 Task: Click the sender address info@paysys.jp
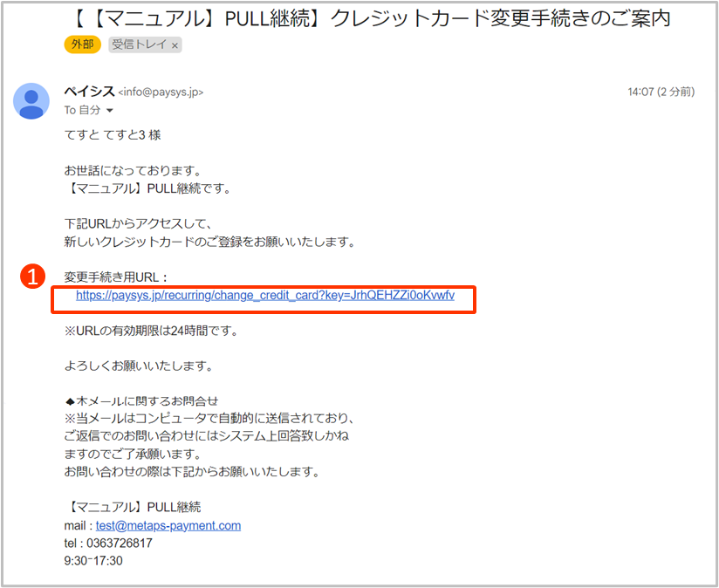point(161,92)
